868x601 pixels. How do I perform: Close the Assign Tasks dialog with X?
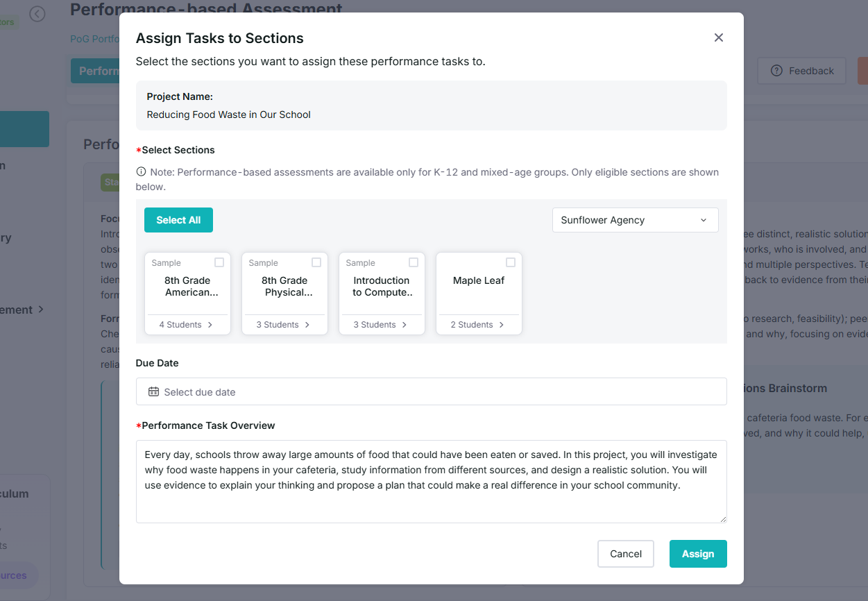[719, 37]
